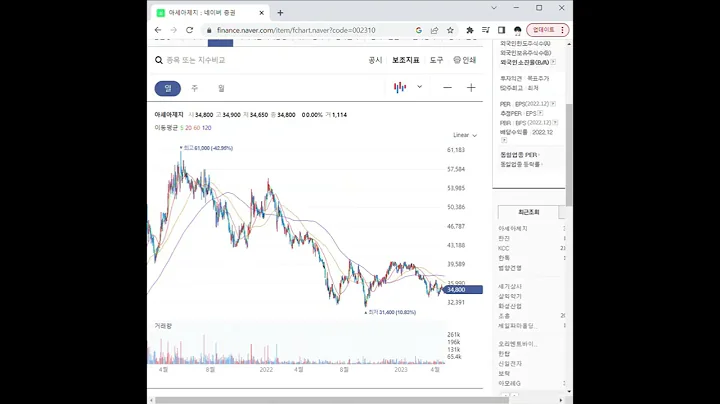The image size is (720, 404).
Task: Open 신일전자 in recent list
Action: (510, 364)
